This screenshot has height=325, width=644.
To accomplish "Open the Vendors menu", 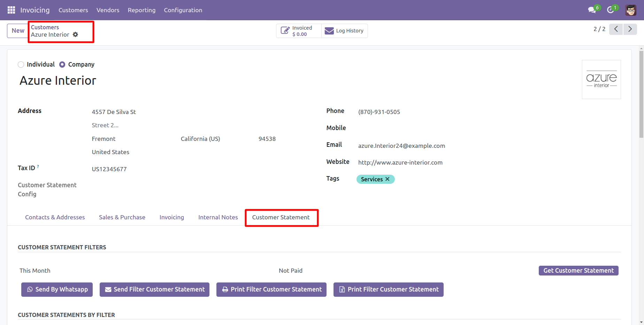I will [108, 10].
